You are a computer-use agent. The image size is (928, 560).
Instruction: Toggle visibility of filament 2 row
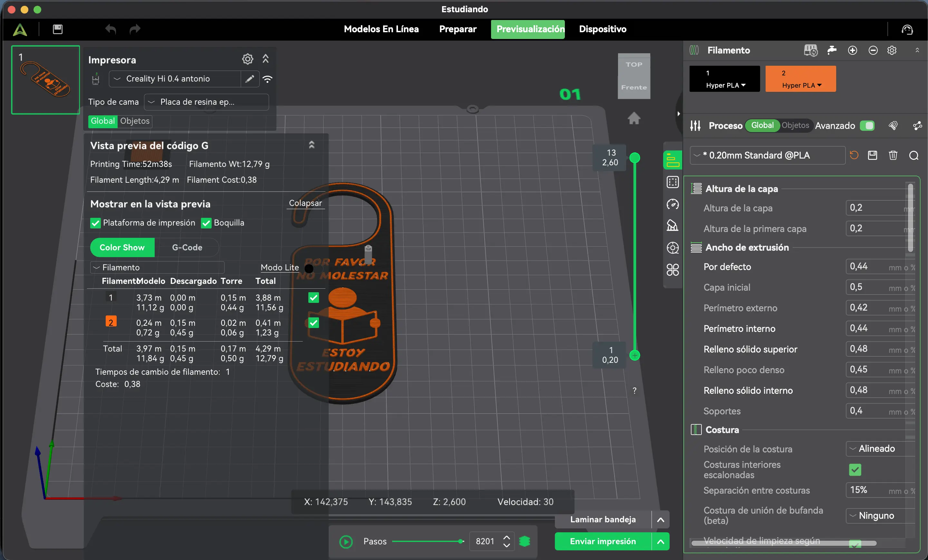tap(313, 323)
